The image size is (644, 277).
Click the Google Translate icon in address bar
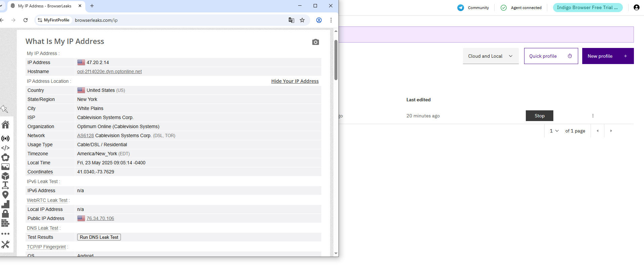(x=291, y=20)
